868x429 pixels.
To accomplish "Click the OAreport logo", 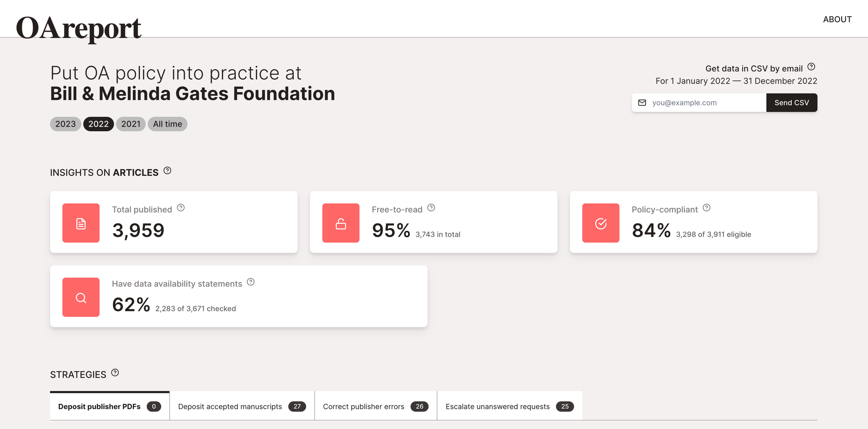I will (x=79, y=27).
